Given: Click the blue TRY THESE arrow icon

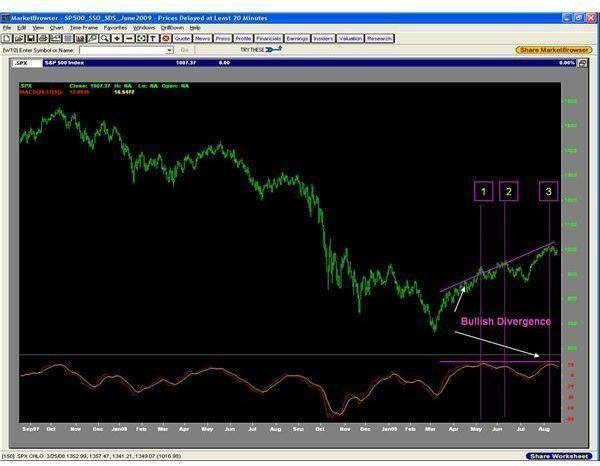Looking at the screenshot, I should (274, 49).
